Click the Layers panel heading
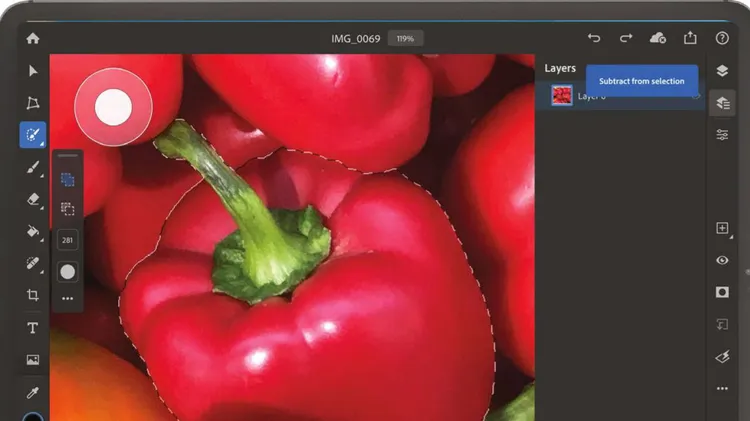Screen dimensions: 750x421 (x=560, y=68)
